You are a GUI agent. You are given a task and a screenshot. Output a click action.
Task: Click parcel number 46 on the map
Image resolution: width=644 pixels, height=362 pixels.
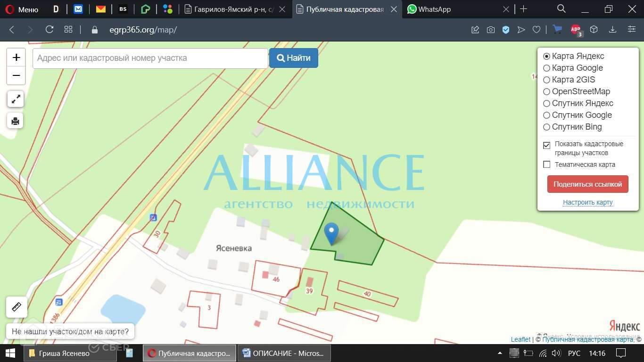pos(276,280)
